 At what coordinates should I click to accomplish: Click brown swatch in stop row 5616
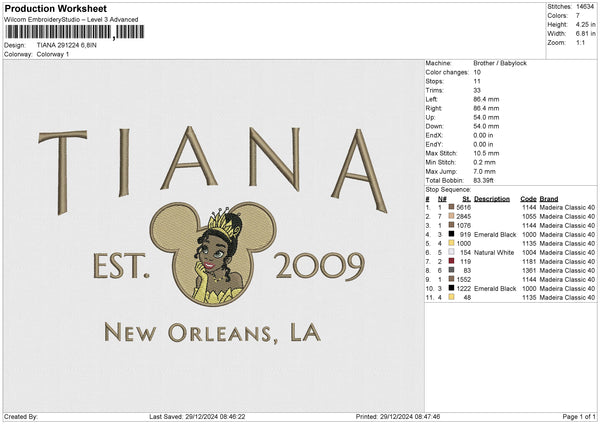click(x=452, y=207)
